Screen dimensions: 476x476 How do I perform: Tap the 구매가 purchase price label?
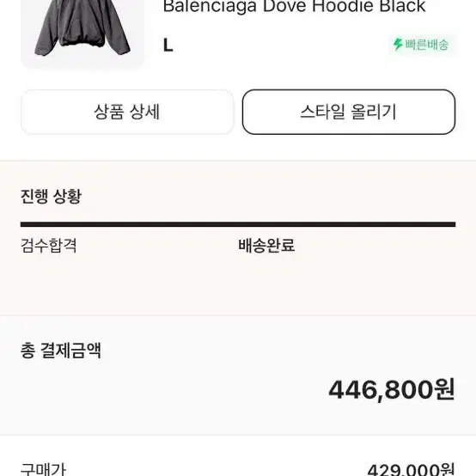click(x=43, y=469)
